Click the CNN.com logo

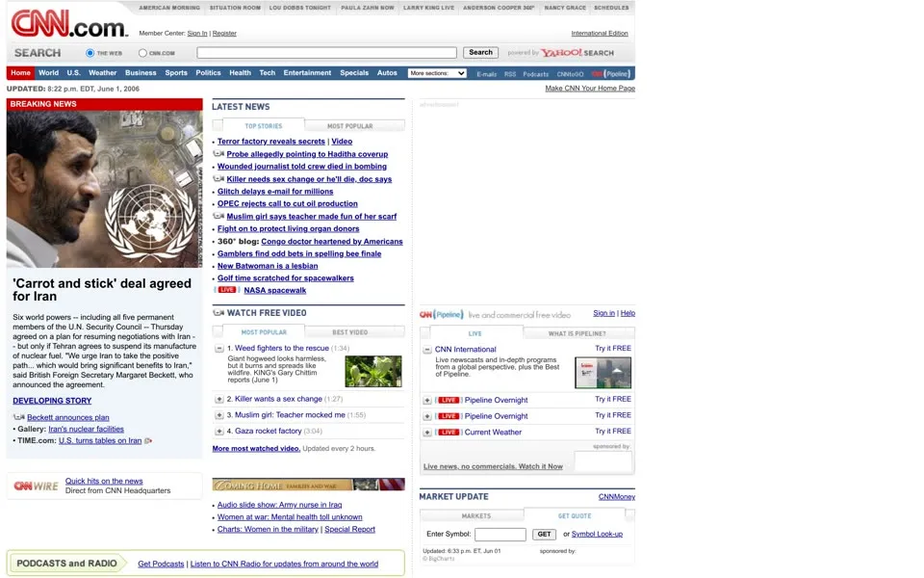(69, 25)
